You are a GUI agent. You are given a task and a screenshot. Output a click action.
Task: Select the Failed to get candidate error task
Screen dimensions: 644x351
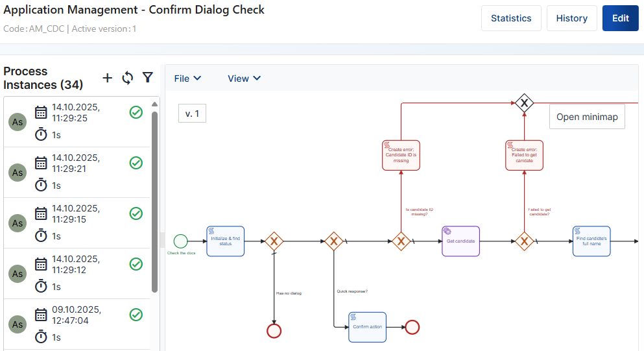pos(524,156)
